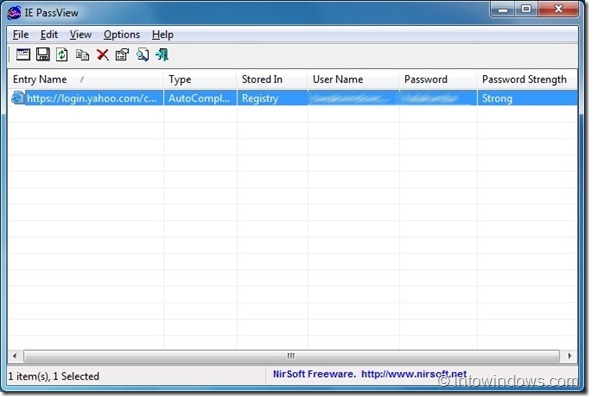Click the Registry stored-in cell

[272, 98]
